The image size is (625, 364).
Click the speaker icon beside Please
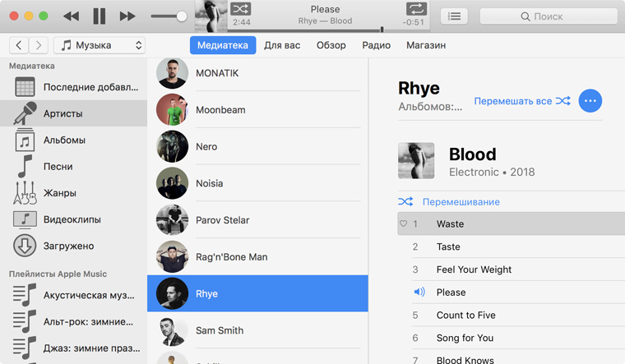(x=419, y=293)
